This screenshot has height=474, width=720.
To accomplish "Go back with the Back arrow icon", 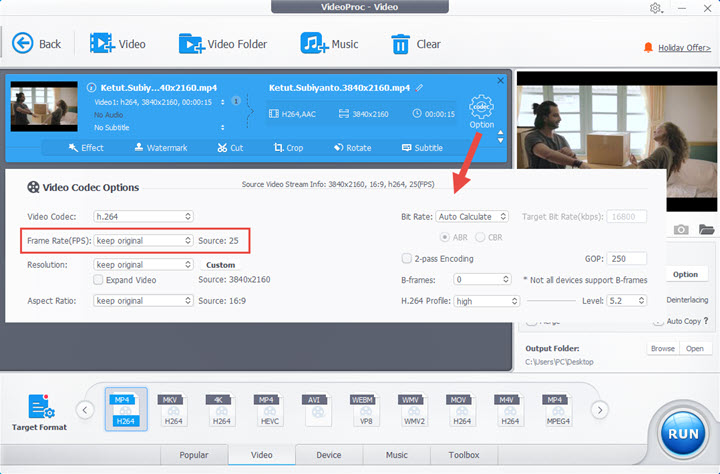I will click(x=22, y=44).
